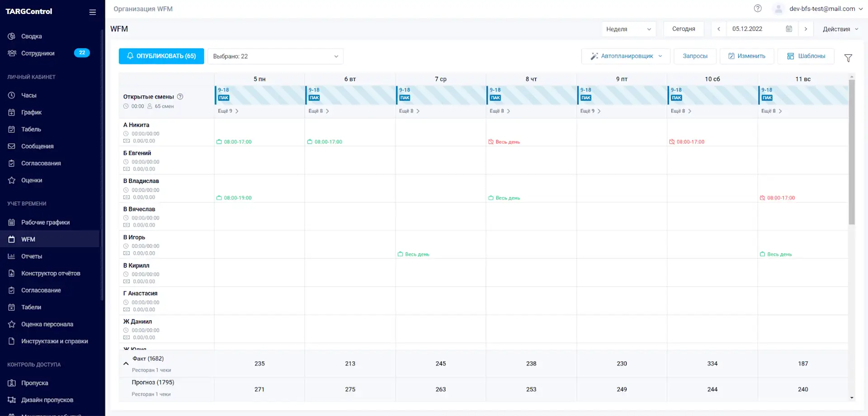Click the Рабочие графики calendar icon
The width and height of the screenshot is (868, 416).
[x=12, y=222]
